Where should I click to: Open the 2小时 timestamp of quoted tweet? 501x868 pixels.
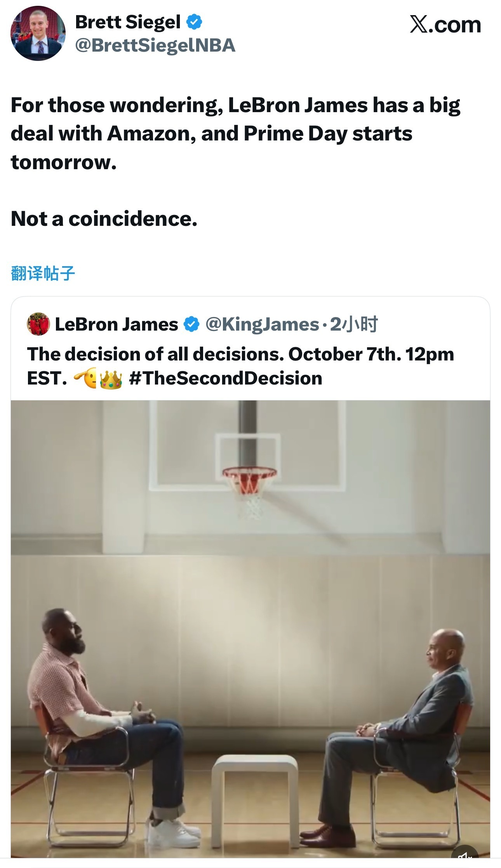tap(354, 324)
